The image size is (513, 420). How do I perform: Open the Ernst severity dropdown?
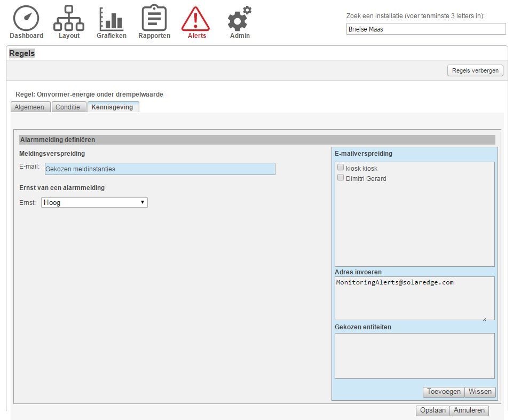94,202
